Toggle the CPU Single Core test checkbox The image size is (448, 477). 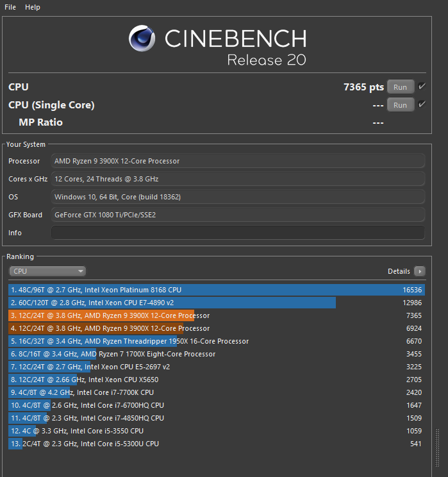(422, 105)
